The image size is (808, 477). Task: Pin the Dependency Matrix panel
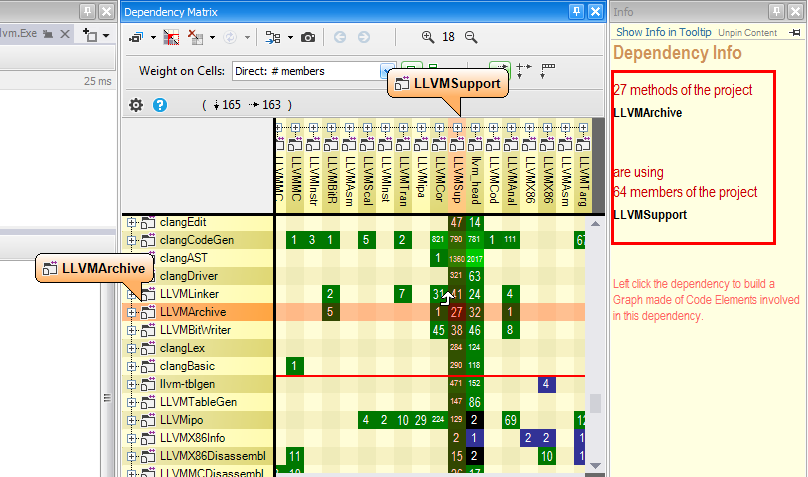pos(576,11)
